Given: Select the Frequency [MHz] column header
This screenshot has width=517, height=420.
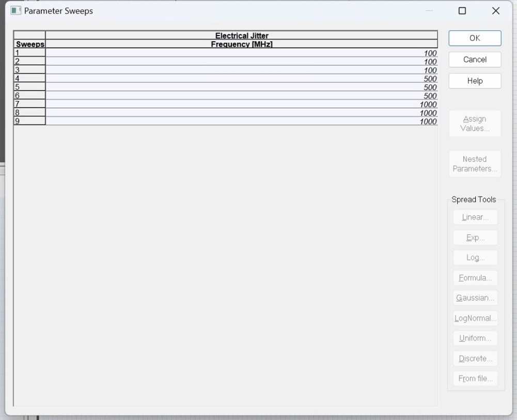Looking at the screenshot, I should click(241, 44).
